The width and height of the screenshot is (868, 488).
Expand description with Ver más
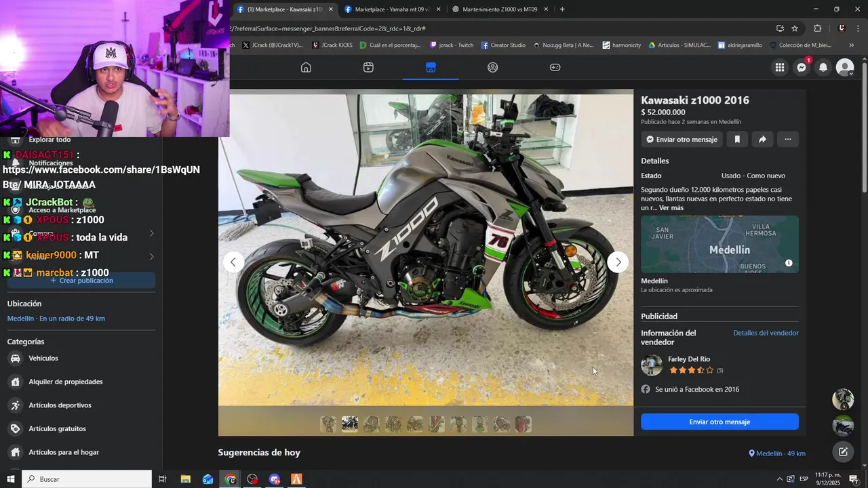671,208
